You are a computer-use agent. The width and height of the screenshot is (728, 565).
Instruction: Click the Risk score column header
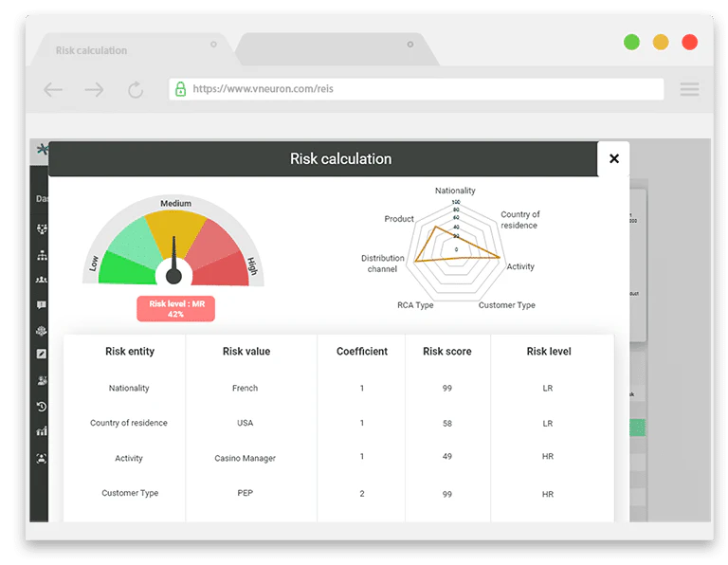(x=447, y=352)
